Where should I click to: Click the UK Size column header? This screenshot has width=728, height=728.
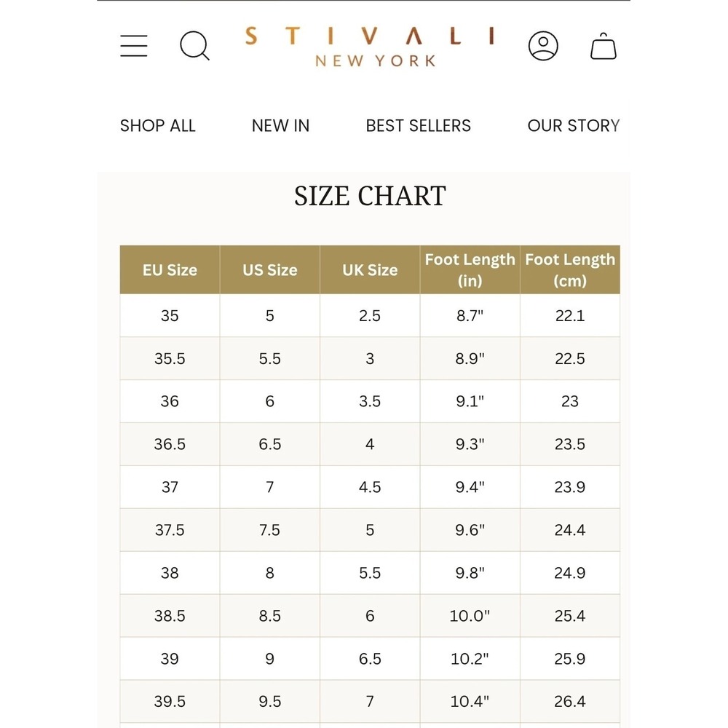pos(370,270)
